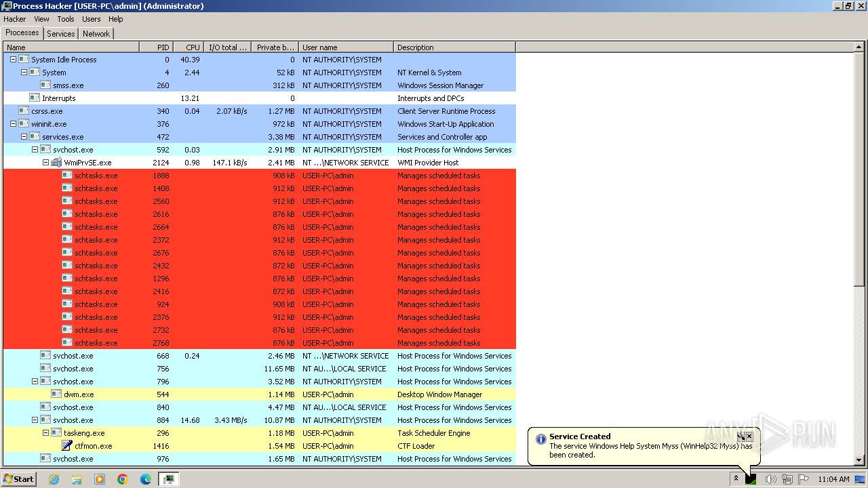Screen dimensions: 868x488
Task: Click the scroll down arrow of process list
Action: coord(859,460)
